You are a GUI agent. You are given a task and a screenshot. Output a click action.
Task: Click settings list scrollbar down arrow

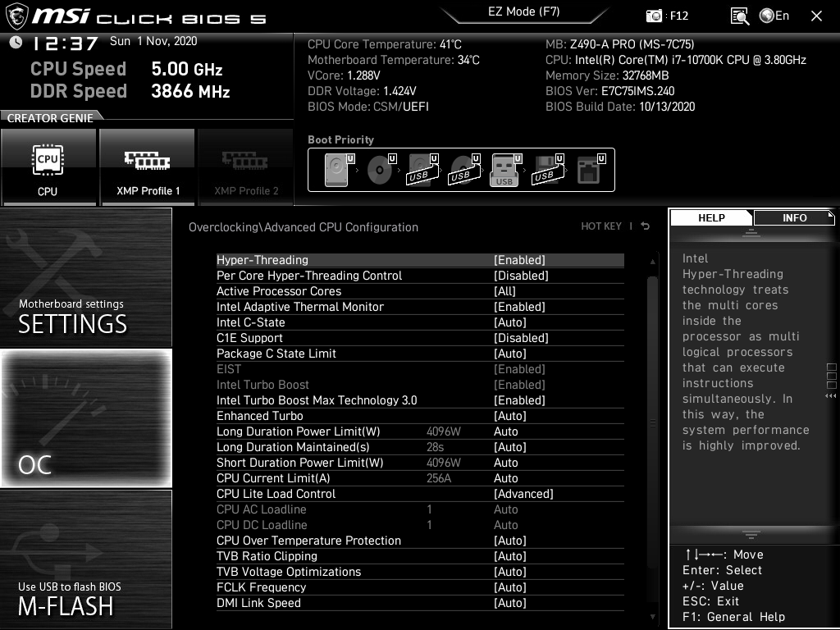(x=652, y=617)
